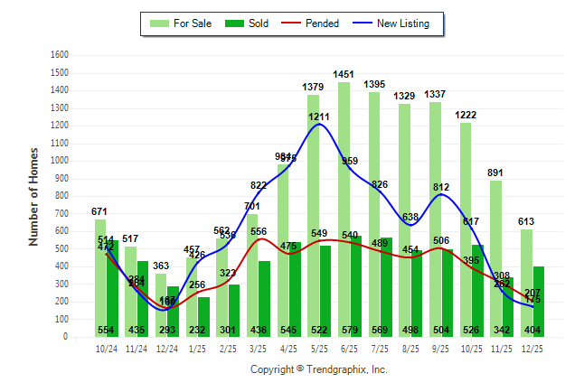This screenshot has height=392, width=584.
Task: Click the Number of Homes axis title
Action: (x=34, y=196)
